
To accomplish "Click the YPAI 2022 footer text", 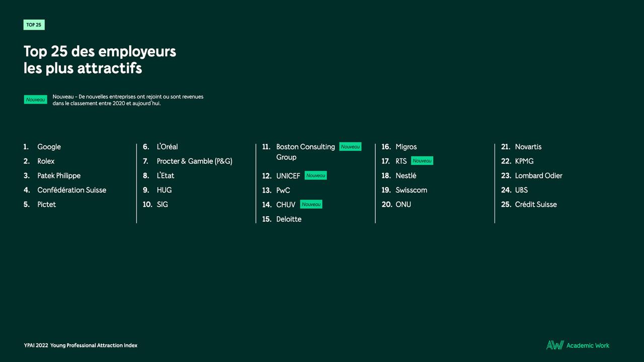I will click(80, 345).
